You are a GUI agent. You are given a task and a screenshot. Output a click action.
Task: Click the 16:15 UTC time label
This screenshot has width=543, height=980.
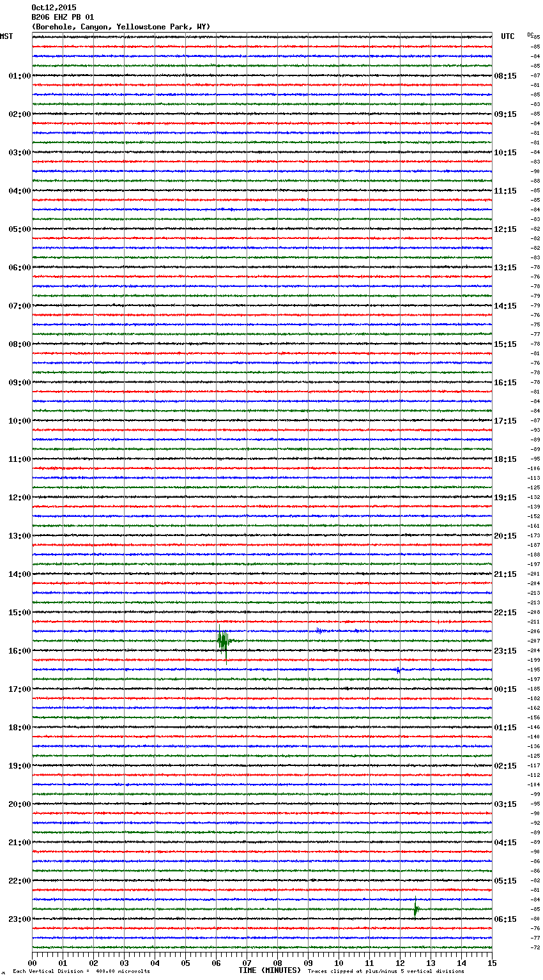[x=505, y=383]
